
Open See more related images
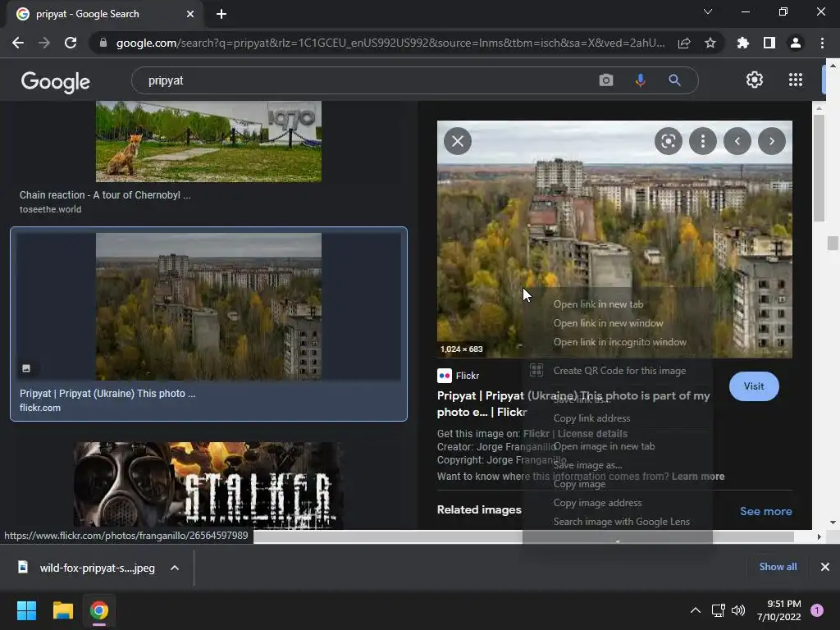[x=765, y=511]
